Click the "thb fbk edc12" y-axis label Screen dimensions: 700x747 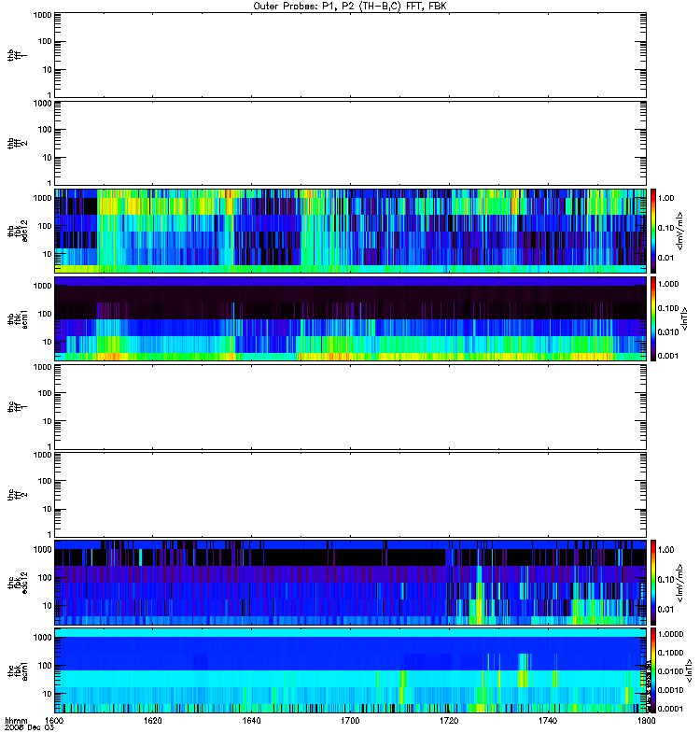click(18, 231)
